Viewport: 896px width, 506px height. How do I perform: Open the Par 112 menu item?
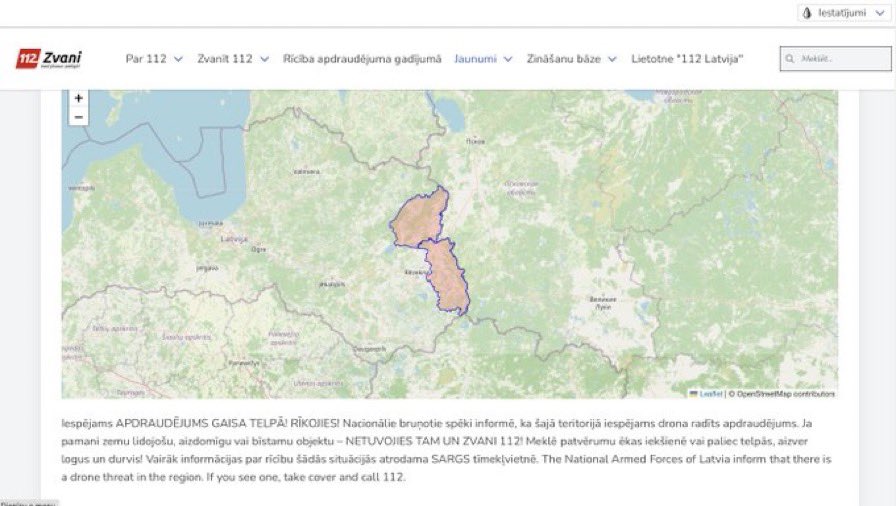tap(146, 59)
